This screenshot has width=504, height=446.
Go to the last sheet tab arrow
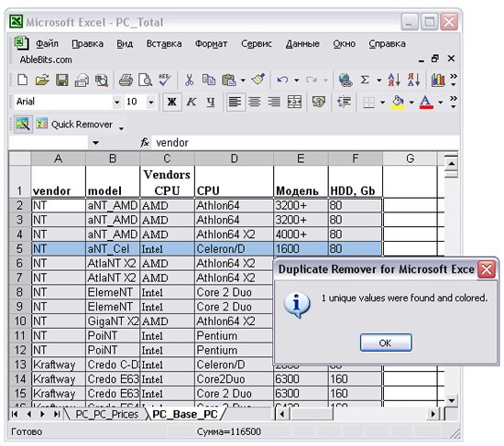[57, 414]
